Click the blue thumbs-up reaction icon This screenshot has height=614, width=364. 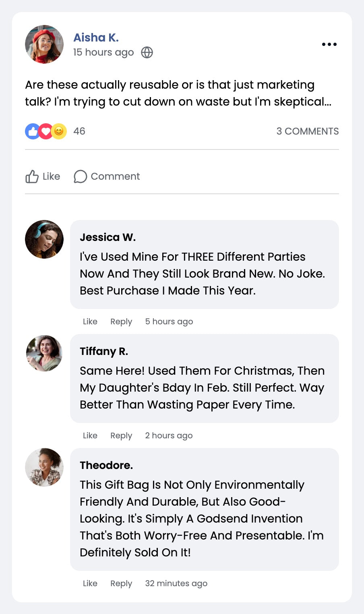pos(32,131)
